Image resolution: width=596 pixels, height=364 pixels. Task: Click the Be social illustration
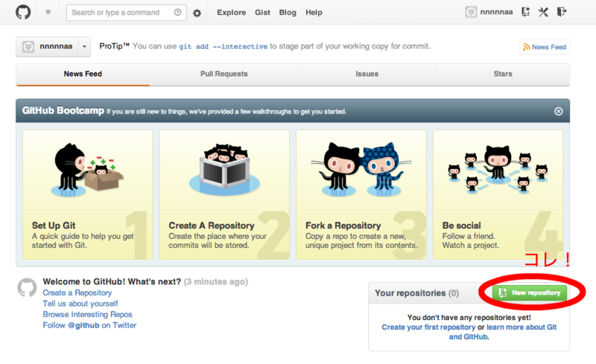pyautogui.click(x=498, y=170)
